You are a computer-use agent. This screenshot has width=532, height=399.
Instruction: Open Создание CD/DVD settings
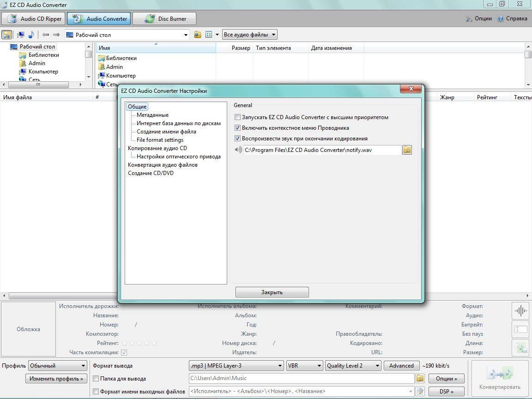click(151, 173)
